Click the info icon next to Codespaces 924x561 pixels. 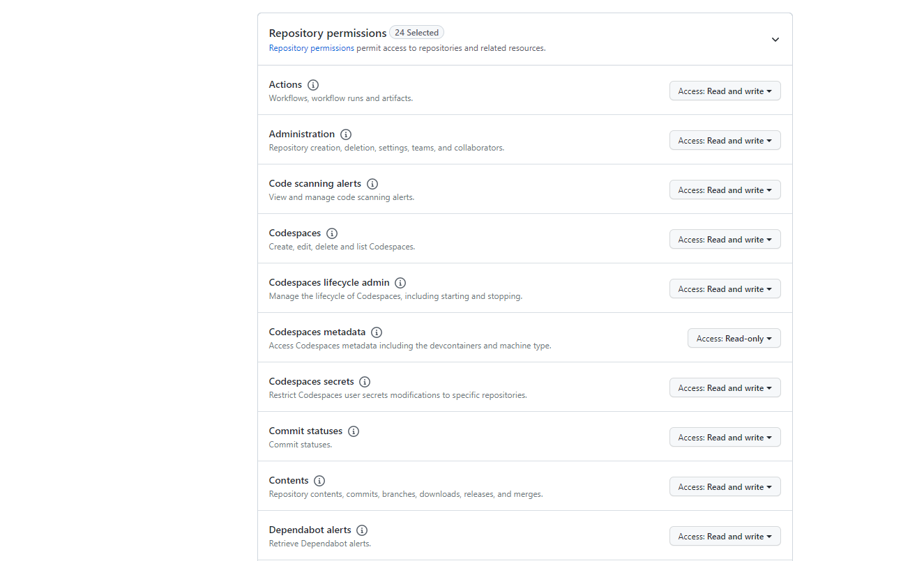click(x=332, y=233)
